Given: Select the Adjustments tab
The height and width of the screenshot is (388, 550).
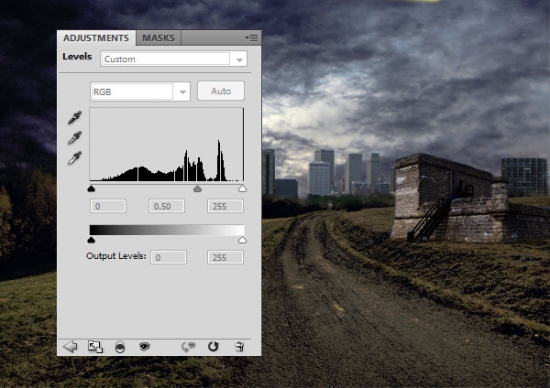Looking at the screenshot, I should [x=96, y=38].
